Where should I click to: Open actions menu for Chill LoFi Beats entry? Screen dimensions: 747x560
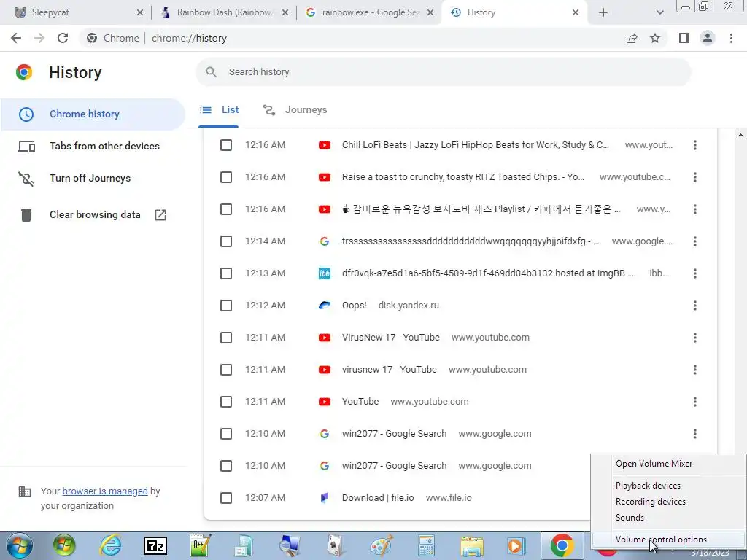[695, 145]
